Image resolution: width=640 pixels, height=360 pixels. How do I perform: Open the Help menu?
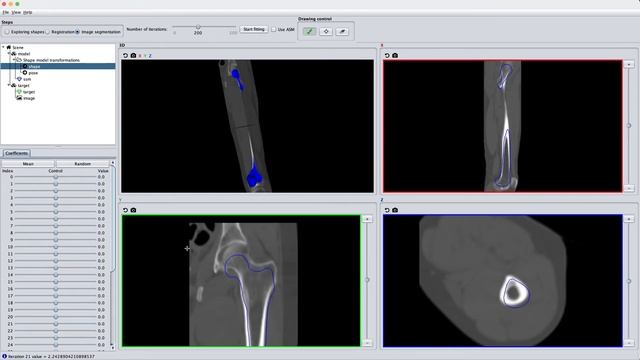(27, 13)
